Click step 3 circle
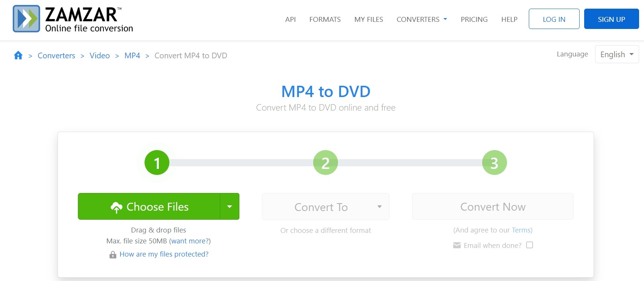644x281 pixels. point(495,163)
